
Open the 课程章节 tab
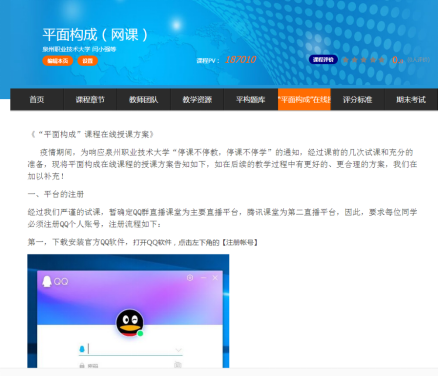point(90,99)
